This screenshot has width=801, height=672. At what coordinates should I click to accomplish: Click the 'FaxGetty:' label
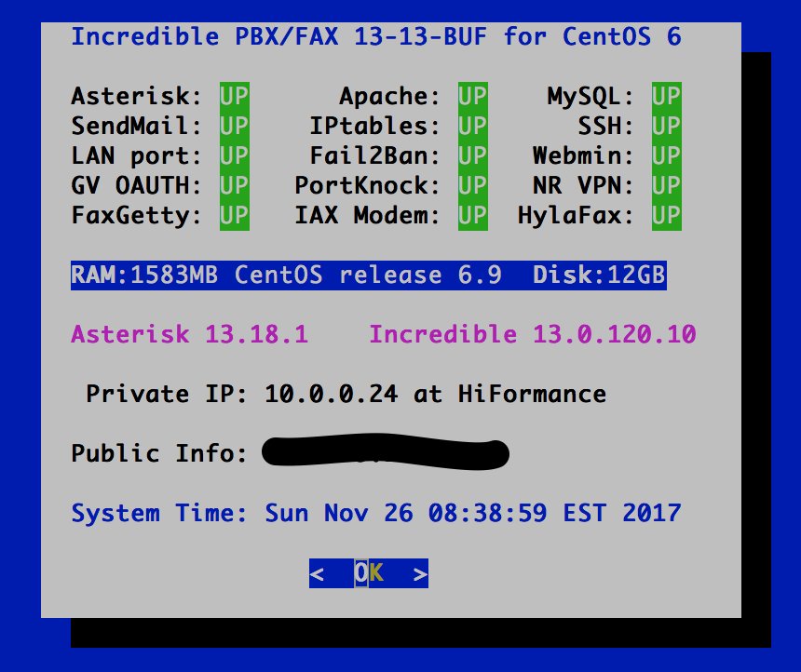point(137,216)
